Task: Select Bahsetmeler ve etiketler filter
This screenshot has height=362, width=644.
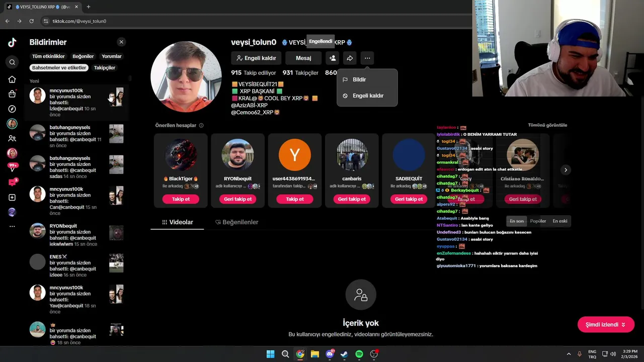Action: click(x=59, y=67)
